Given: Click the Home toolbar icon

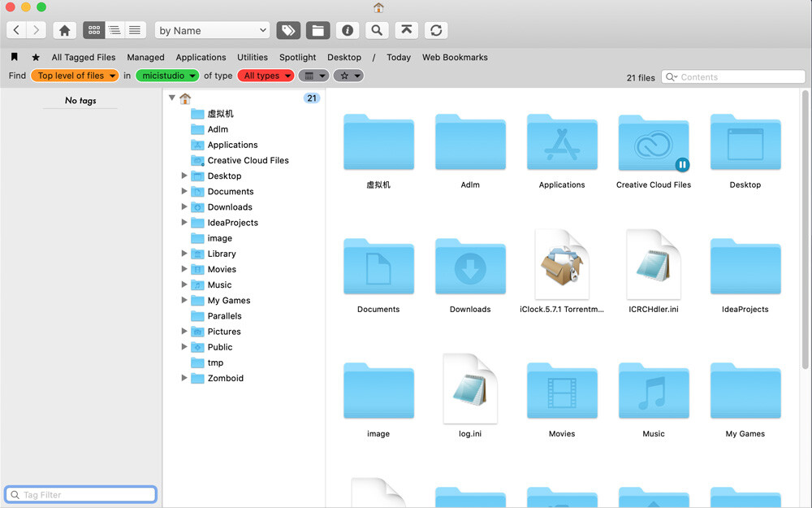Looking at the screenshot, I should coord(65,30).
